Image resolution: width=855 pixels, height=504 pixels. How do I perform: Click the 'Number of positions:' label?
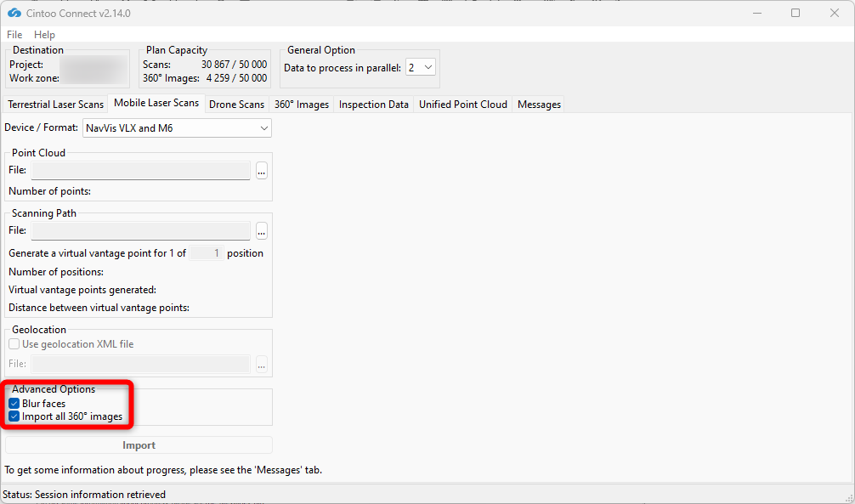(x=56, y=272)
